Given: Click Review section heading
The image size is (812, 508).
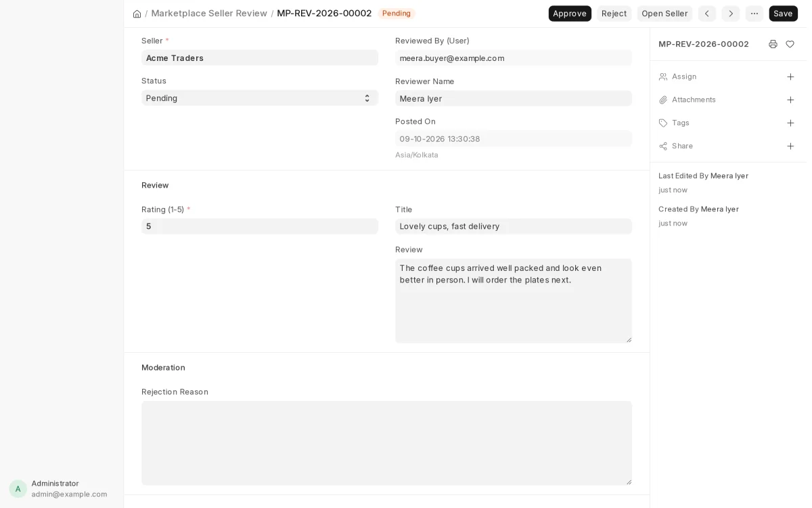Looking at the screenshot, I should [155, 185].
